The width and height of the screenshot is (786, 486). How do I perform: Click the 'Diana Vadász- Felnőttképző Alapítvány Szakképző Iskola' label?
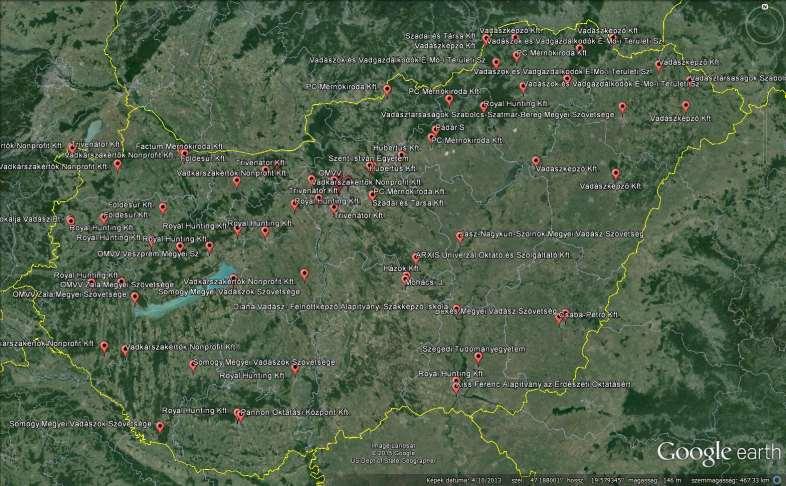[341, 306]
